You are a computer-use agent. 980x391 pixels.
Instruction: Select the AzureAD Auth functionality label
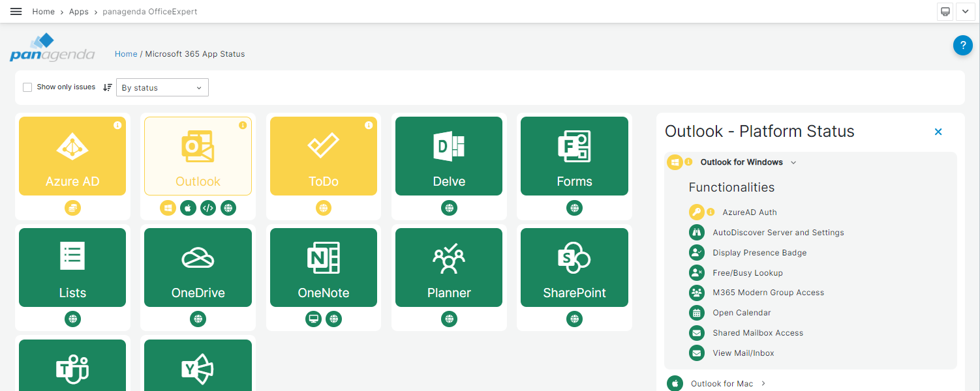click(749, 212)
